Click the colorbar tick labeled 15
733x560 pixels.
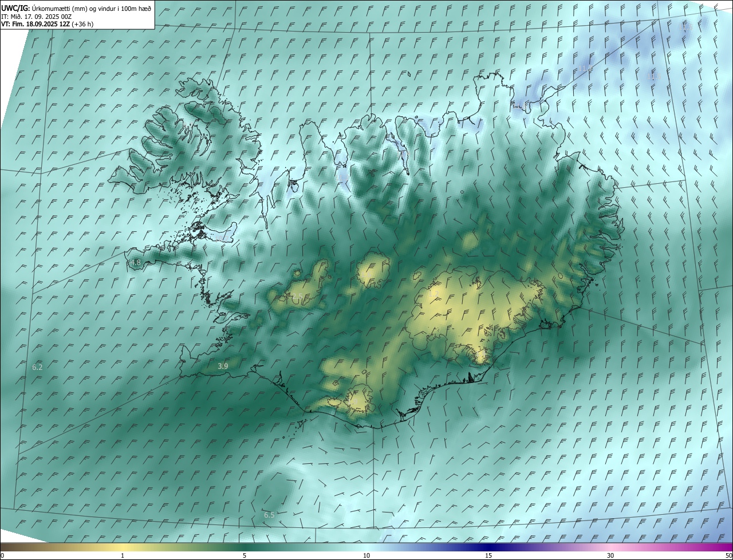point(488,555)
